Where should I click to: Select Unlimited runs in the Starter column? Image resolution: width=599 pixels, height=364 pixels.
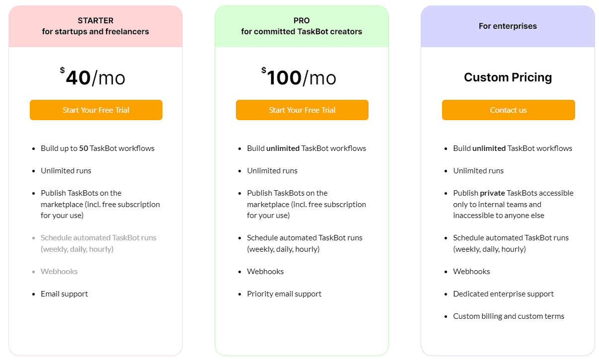pyautogui.click(x=66, y=170)
